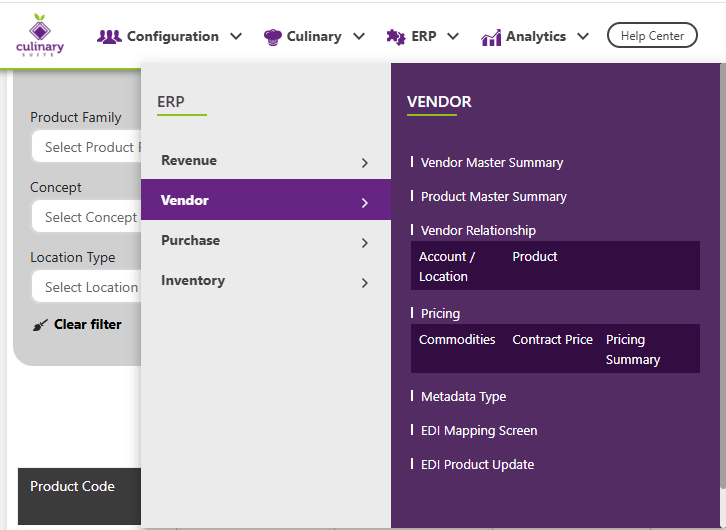The image size is (726, 530).
Task: Click the vendor panel vertical scrollbar
Action: click(x=723, y=275)
